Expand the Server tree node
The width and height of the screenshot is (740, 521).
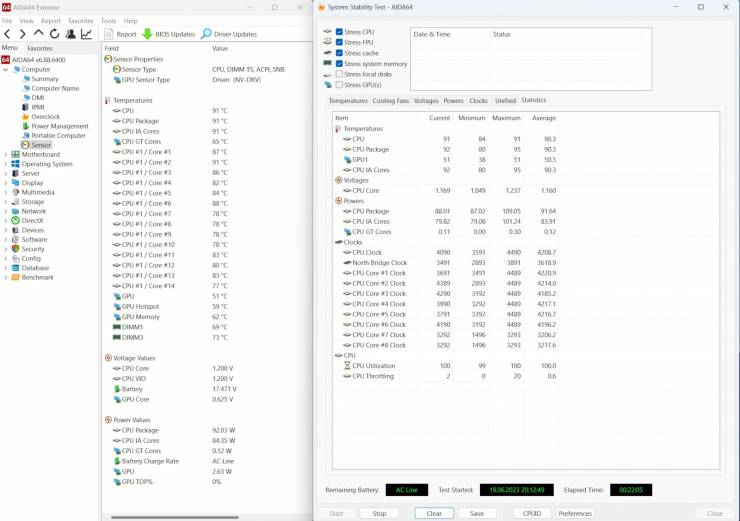pos(6,173)
